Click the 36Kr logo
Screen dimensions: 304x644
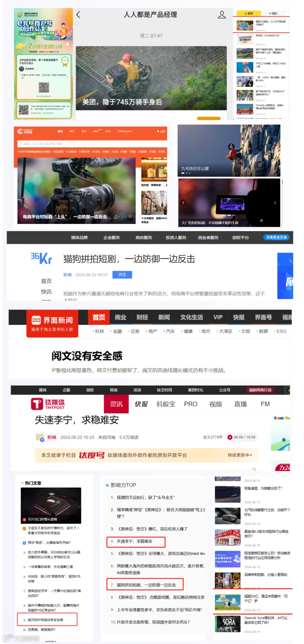point(41,258)
